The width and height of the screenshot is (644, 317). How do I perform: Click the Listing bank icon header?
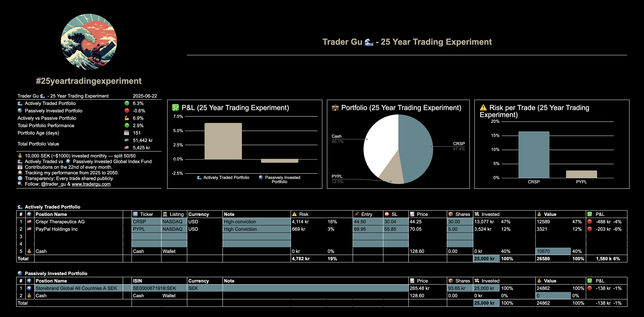point(165,214)
